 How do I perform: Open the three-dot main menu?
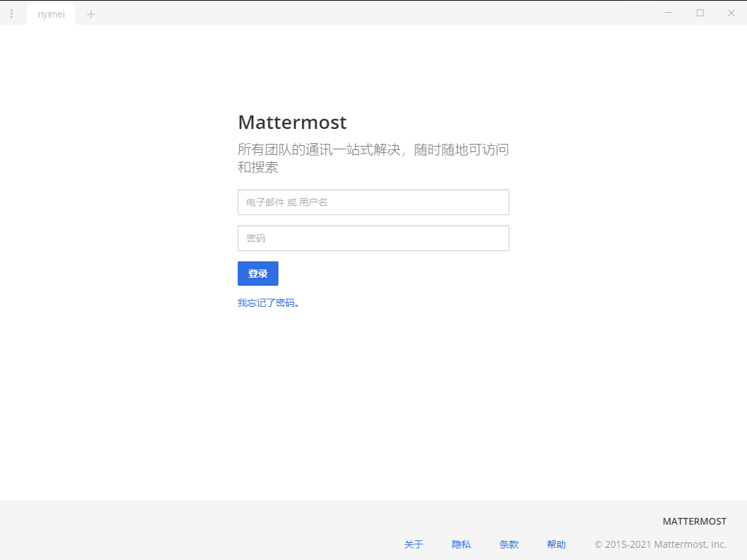click(x=12, y=14)
